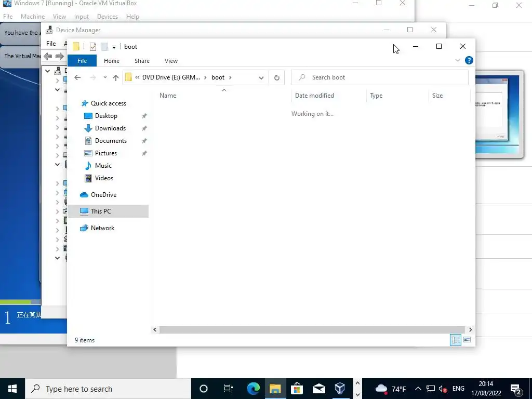The image size is (532, 399).
Task: Open the Share ribbon tab
Action: click(142, 61)
